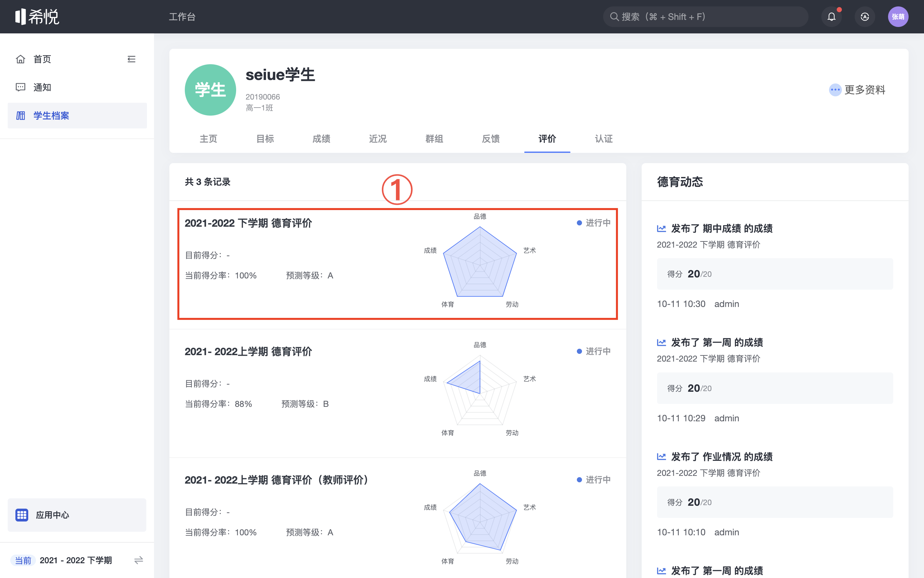Click the radar chart of 下学期 德育评价
This screenshot has height=578, width=924.
tap(480, 261)
